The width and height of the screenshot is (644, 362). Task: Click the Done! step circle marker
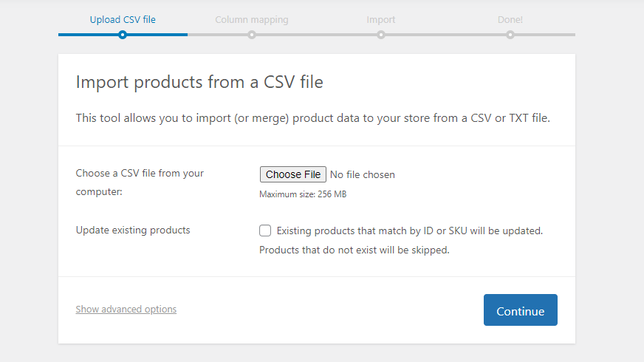(510, 34)
